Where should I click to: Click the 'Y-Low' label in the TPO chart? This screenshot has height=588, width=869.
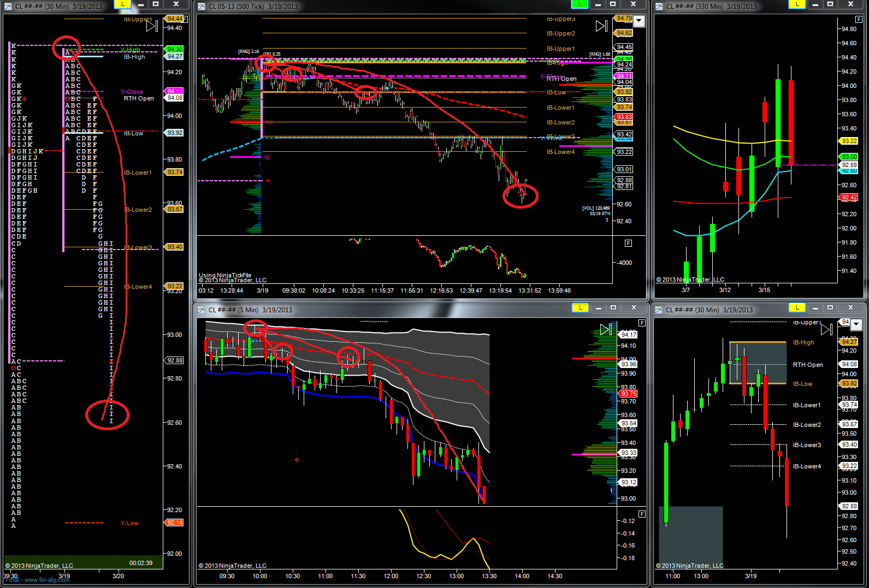129,523
